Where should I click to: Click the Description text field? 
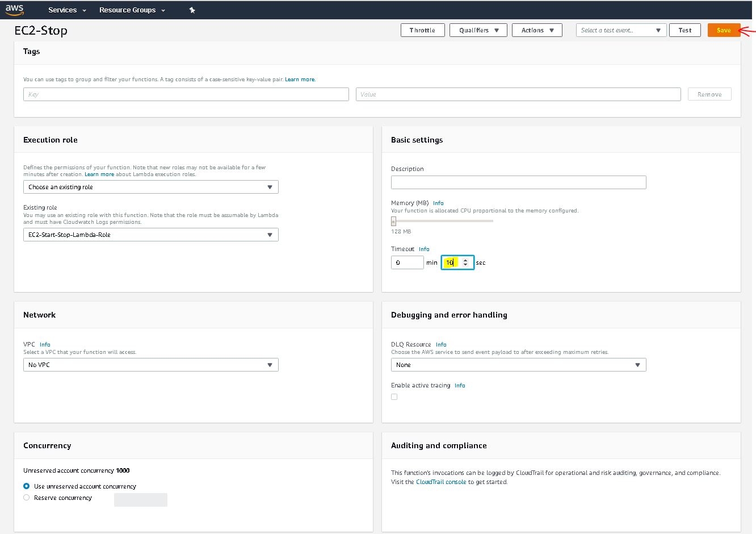518,182
